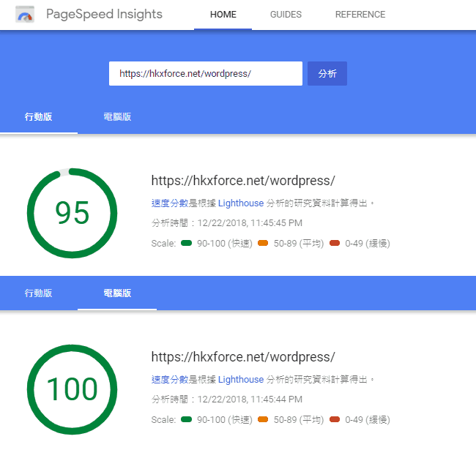The width and height of the screenshot is (476, 450).
Task: Click red 0-49 scale swatch in mobile result
Action: click(335, 243)
